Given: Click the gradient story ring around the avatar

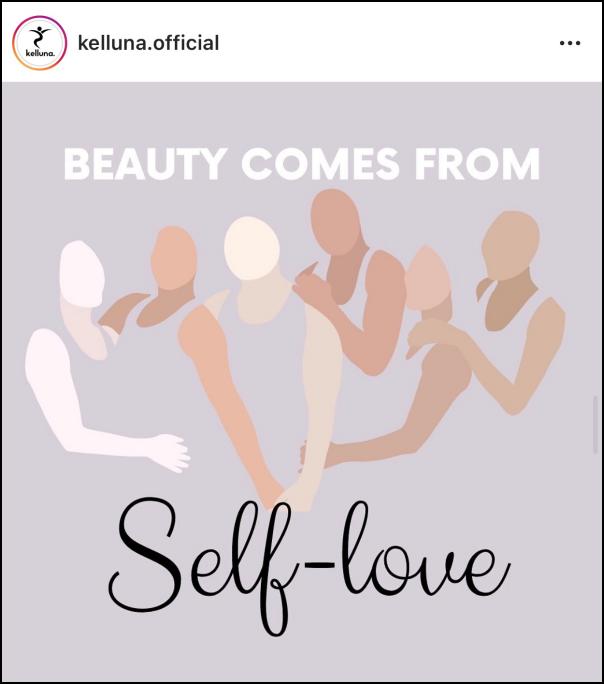Looking at the screenshot, I should click(40, 43).
